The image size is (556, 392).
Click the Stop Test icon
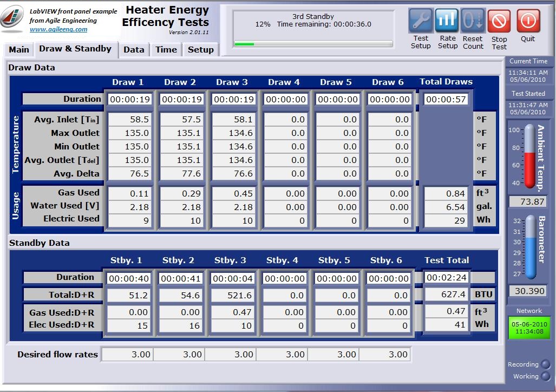click(x=499, y=22)
